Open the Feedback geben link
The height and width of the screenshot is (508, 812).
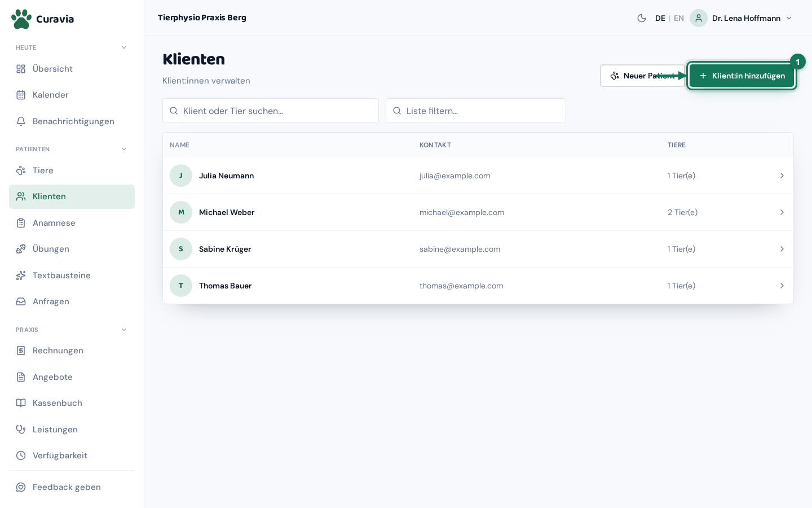pos(72,487)
